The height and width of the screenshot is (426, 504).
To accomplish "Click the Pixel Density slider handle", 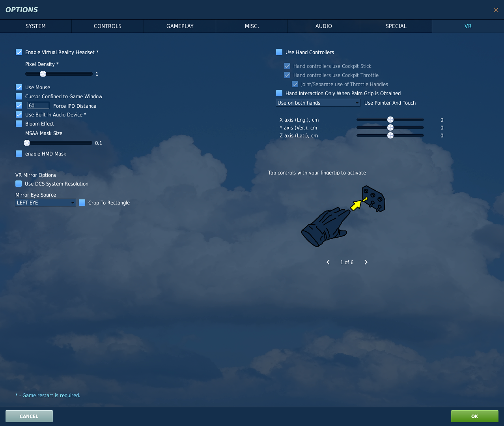I will (x=43, y=74).
